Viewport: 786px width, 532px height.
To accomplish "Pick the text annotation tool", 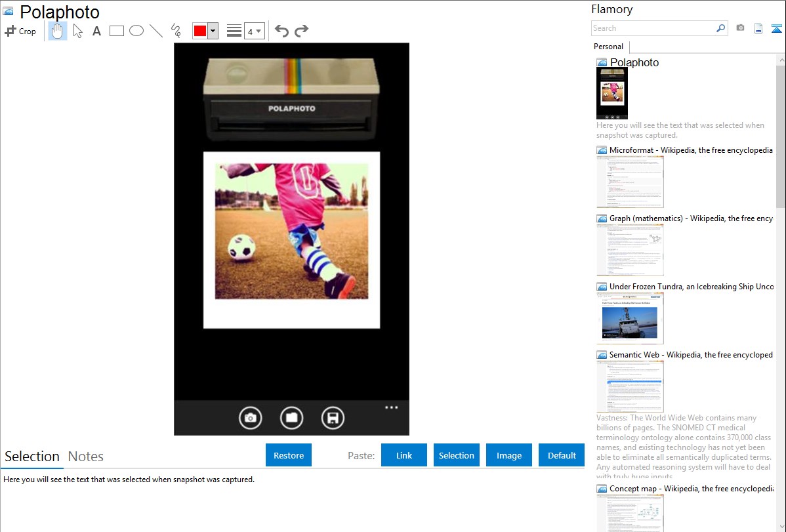I will (x=96, y=31).
